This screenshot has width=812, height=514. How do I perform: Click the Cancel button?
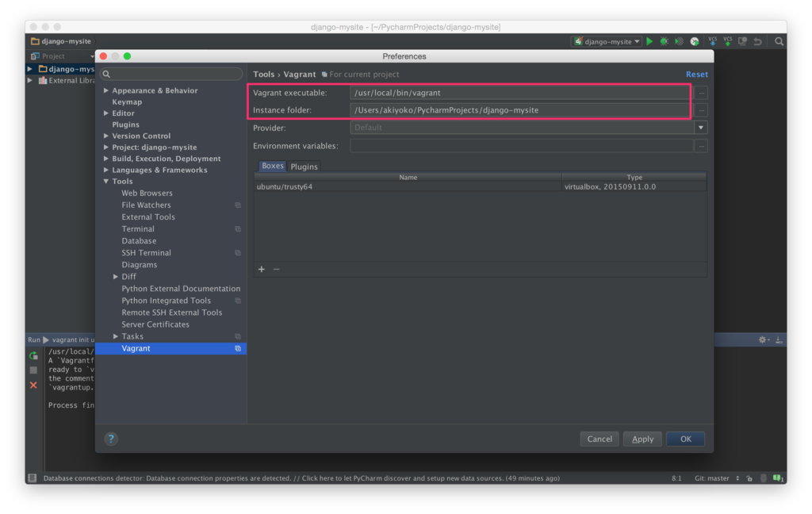click(599, 439)
